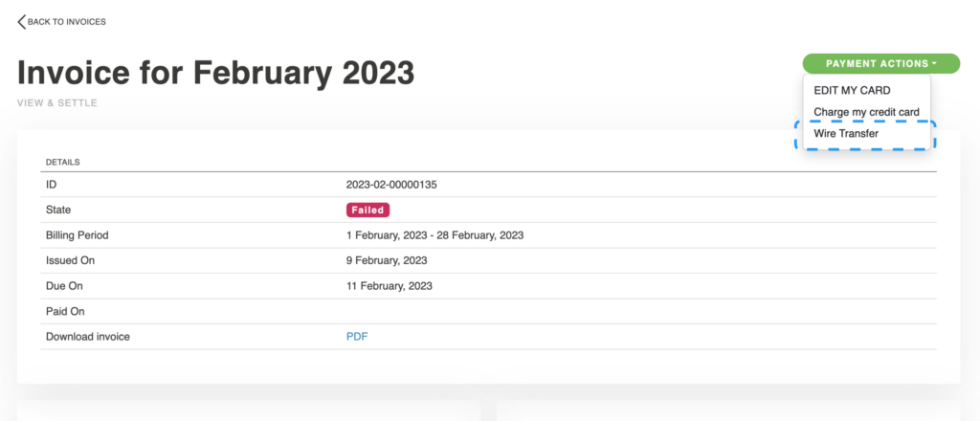Select EDIT MY CARD menu option

(852, 90)
